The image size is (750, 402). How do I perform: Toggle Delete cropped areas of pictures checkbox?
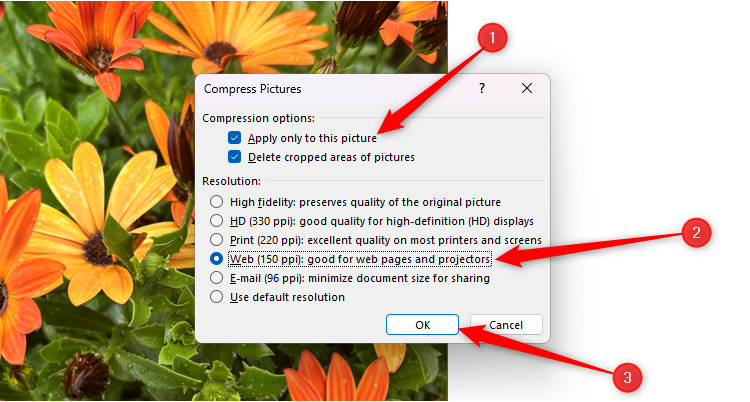pyautogui.click(x=234, y=157)
